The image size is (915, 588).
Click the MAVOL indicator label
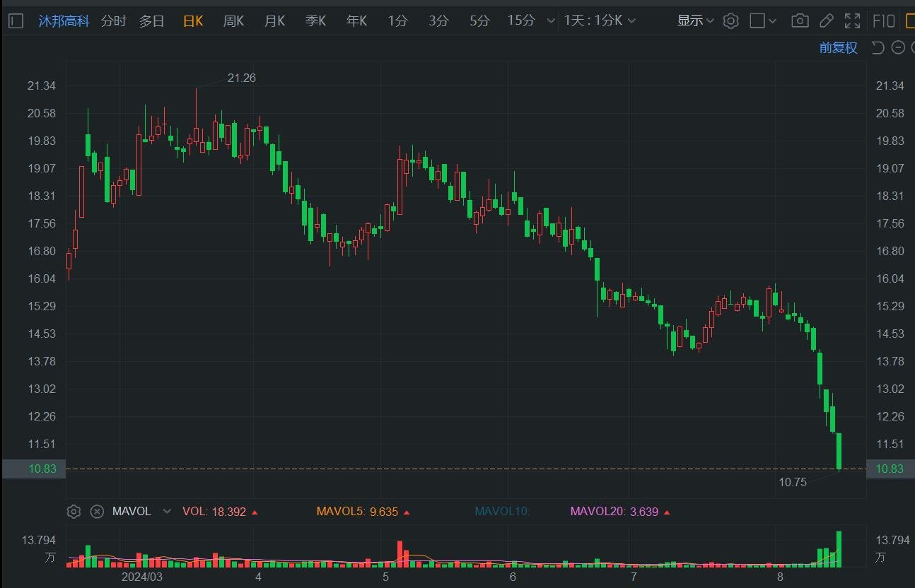[132, 511]
